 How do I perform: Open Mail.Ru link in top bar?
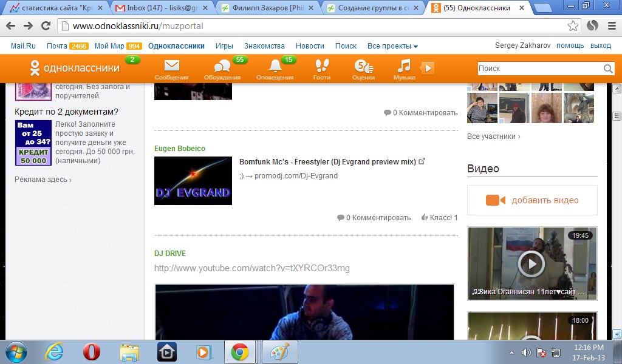(23, 46)
